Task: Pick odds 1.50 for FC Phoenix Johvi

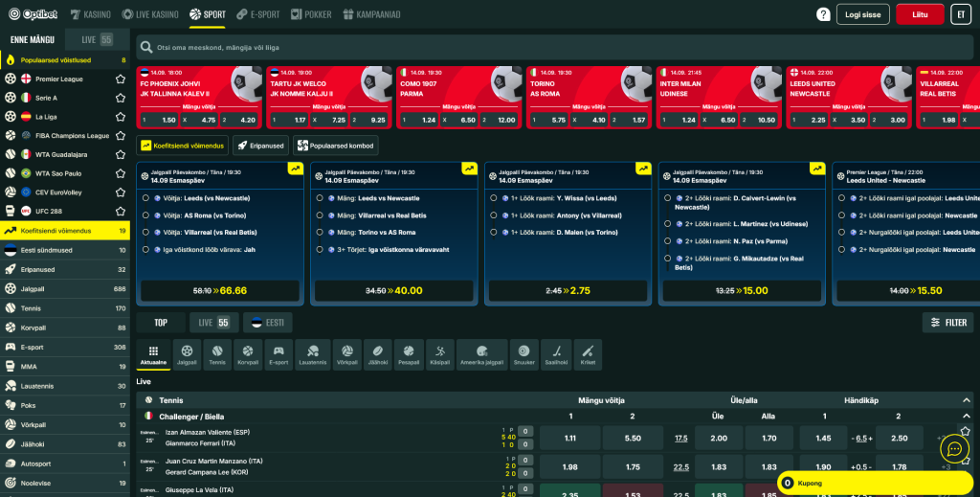Action: point(160,120)
